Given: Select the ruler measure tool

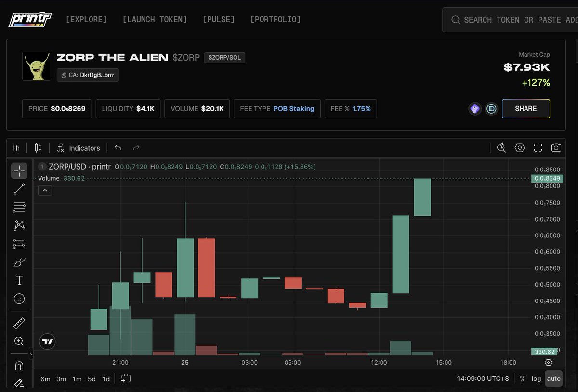Looking at the screenshot, I should (x=19, y=323).
